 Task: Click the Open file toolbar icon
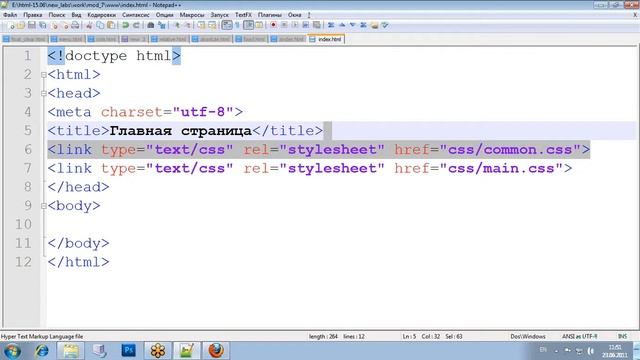[21, 25]
